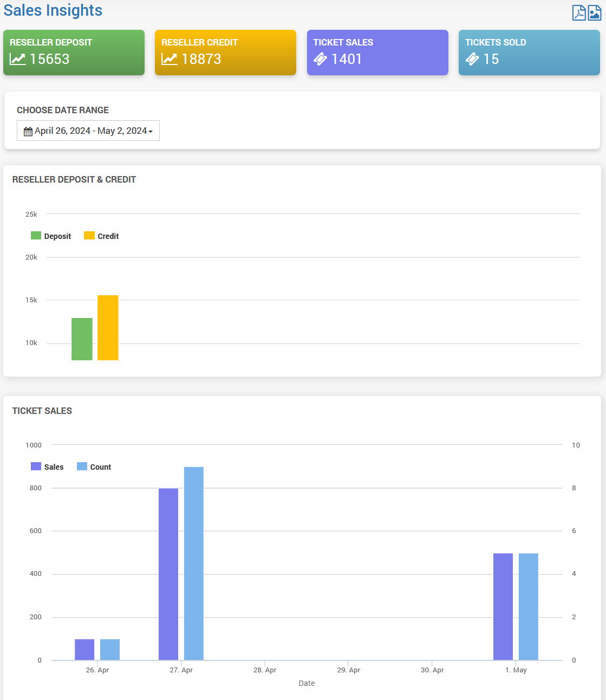Click the 1. May Count bar
This screenshot has width=606, height=700.
click(x=528, y=606)
